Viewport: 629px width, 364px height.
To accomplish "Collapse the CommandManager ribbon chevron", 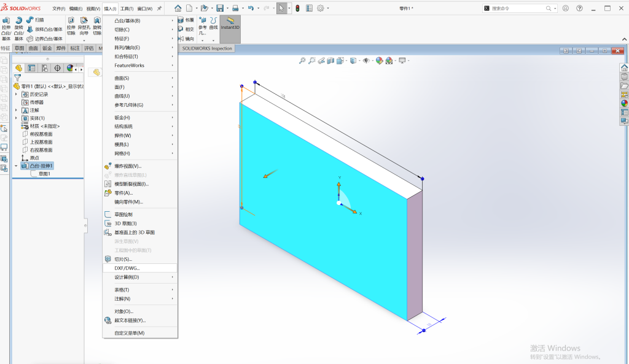I will (624, 39).
